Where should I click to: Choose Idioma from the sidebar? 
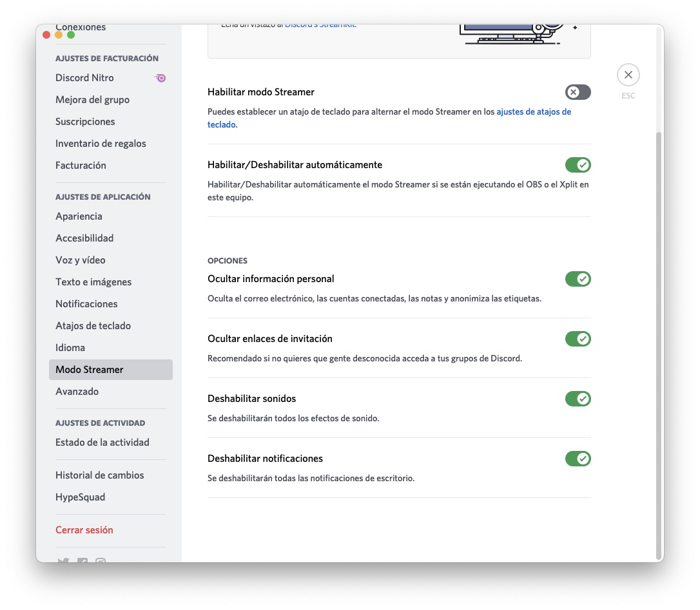[x=70, y=348]
